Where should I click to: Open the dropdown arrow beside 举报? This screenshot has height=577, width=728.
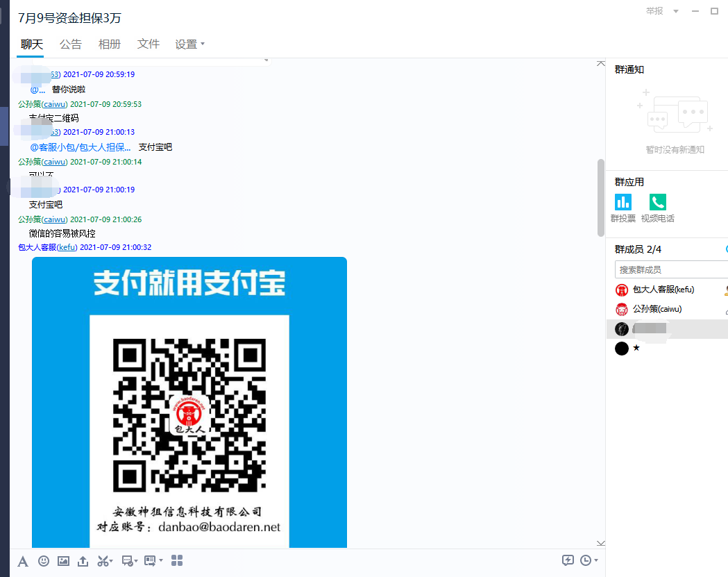(x=676, y=11)
